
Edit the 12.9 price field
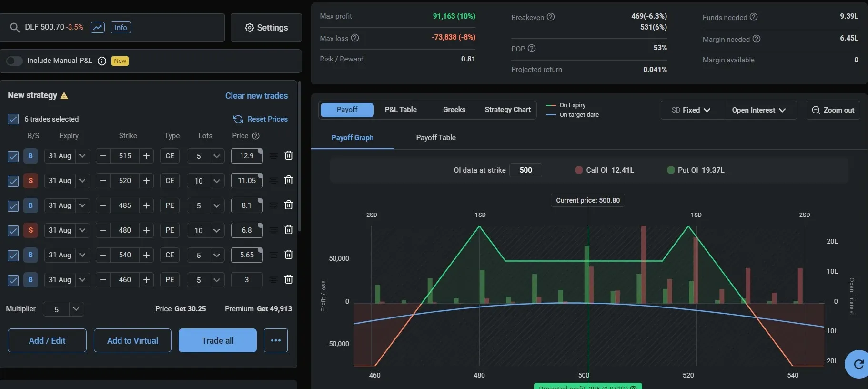coord(247,156)
